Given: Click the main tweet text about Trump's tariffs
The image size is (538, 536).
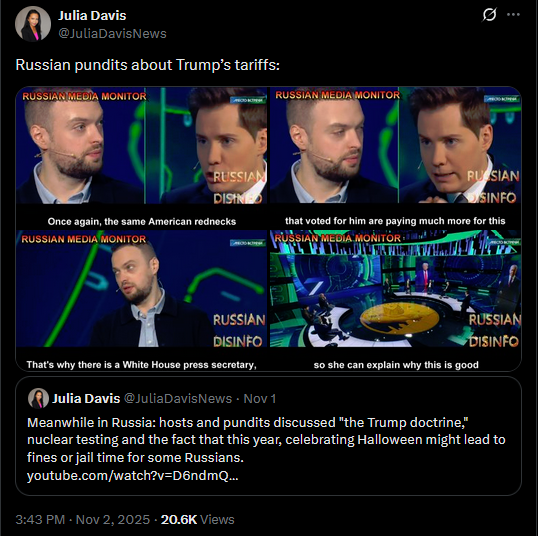Looking at the screenshot, I should [x=148, y=65].
